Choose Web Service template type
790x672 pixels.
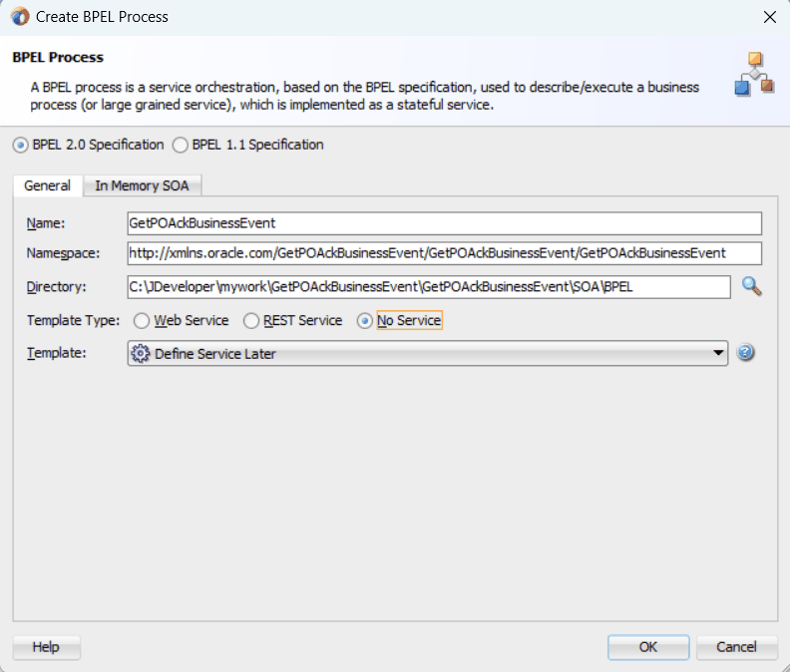[x=142, y=321]
